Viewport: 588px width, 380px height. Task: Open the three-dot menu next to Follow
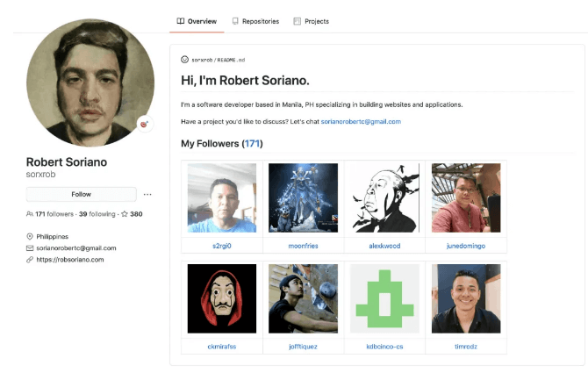point(147,194)
